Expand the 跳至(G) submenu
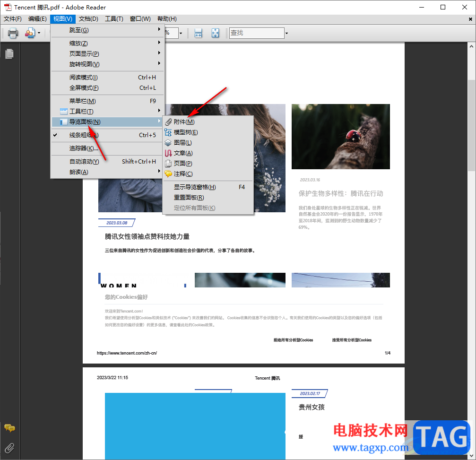Image resolution: width=476 pixels, height=460 pixels. [x=108, y=30]
